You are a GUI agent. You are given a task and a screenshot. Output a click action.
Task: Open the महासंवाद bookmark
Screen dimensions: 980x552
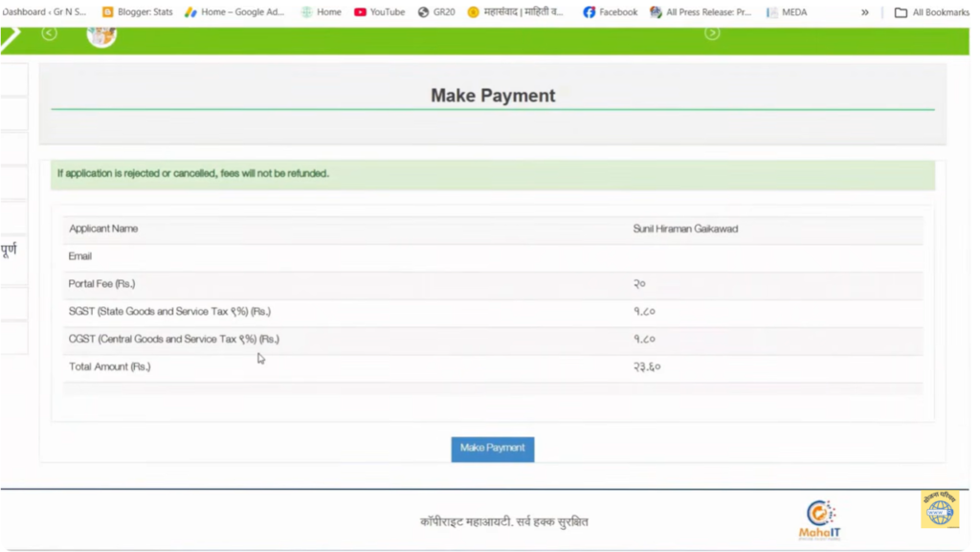[x=515, y=12]
